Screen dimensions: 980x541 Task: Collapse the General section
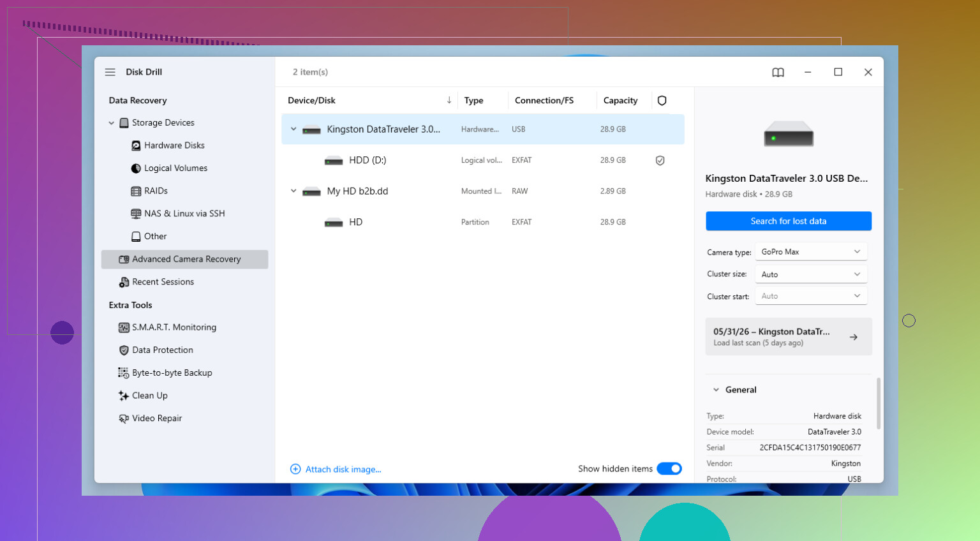click(x=716, y=390)
